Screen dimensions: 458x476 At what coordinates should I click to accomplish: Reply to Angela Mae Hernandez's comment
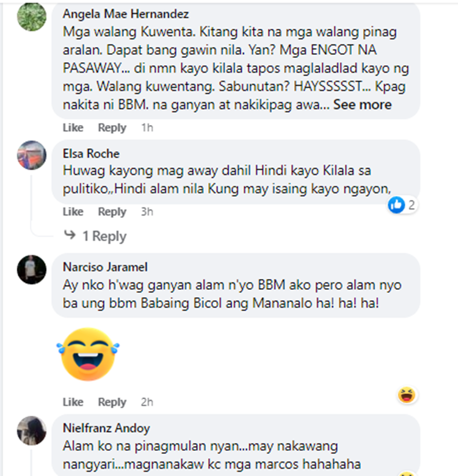[x=112, y=128]
